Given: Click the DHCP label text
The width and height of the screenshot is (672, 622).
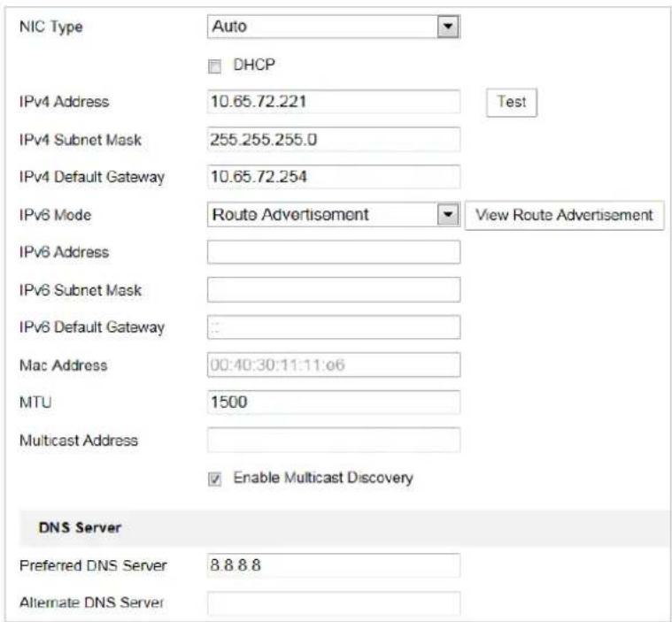Looking at the screenshot, I should (254, 65).
